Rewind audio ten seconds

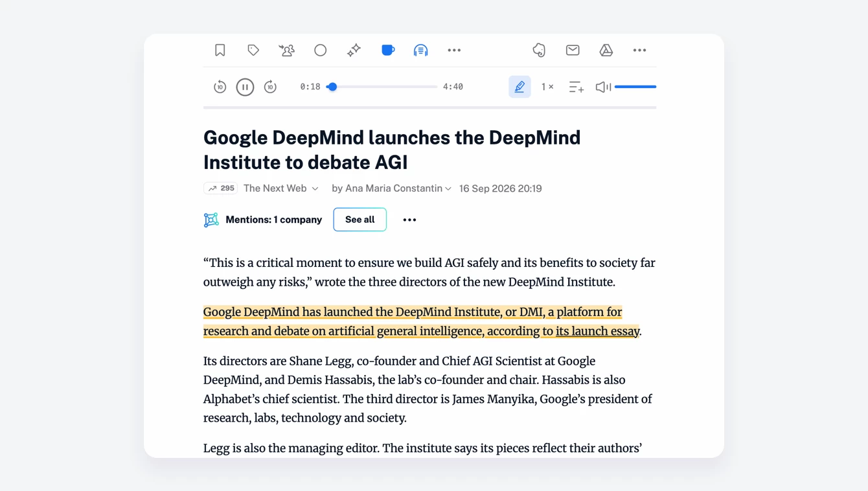[x=220, y=87]
